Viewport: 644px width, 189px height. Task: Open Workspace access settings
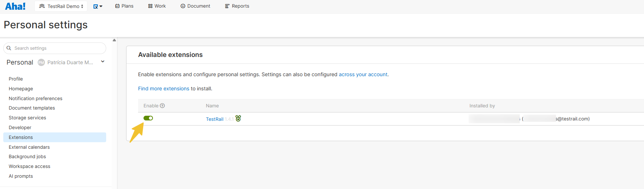29,166
